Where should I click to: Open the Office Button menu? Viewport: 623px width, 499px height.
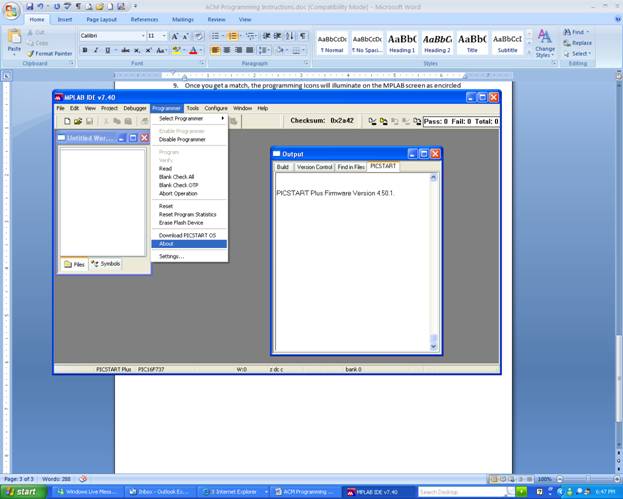pyautogui.click(x=12, y=11)
